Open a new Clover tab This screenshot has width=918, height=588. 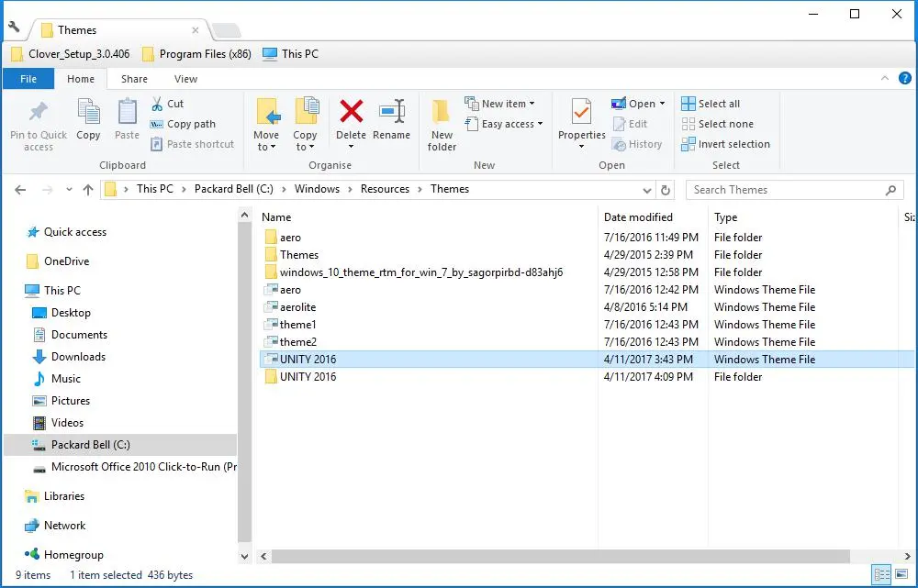226,30
